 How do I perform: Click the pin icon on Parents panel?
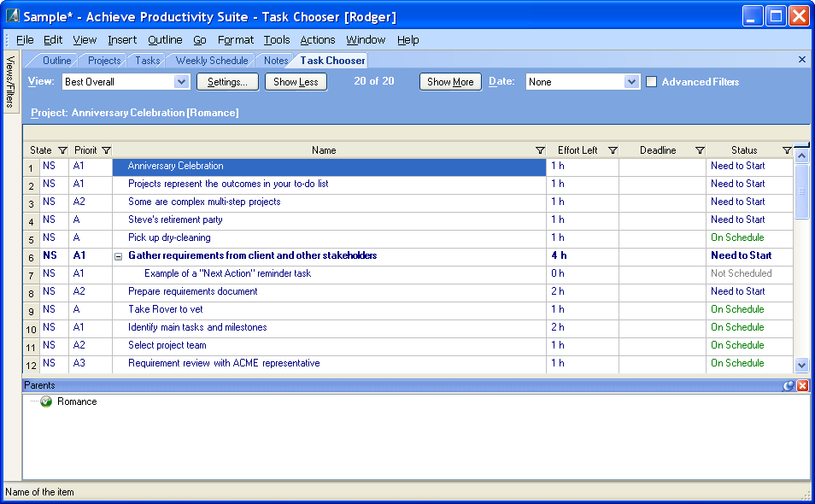789,385
